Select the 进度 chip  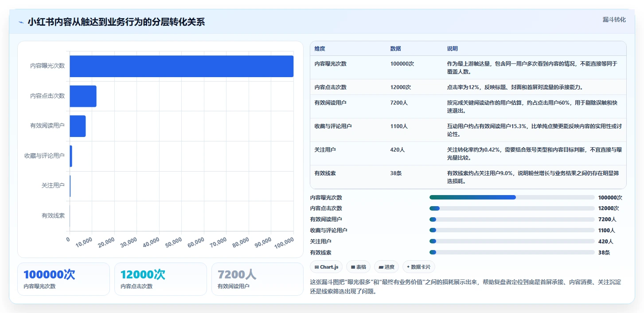point(386,267)
